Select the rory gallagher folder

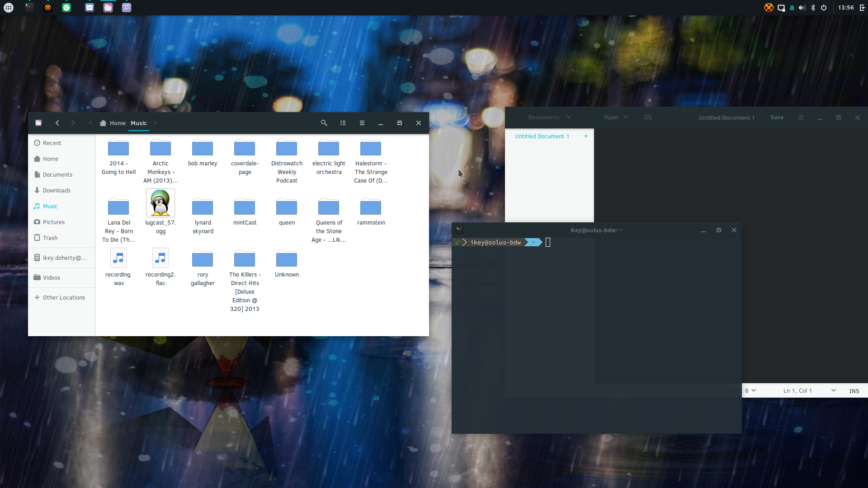(203, 268)
